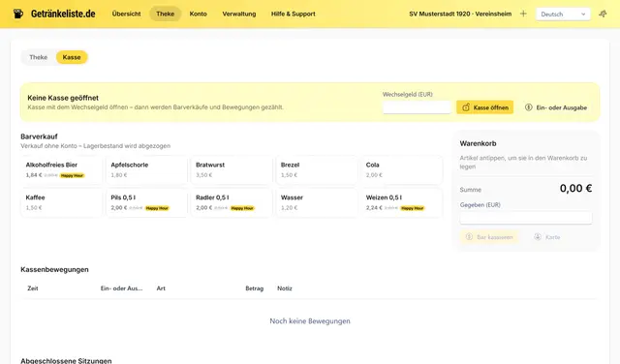The height and width of the screenshot is (364, 620).
Task: Open the Konto menu item
Action: pos(198,14)
